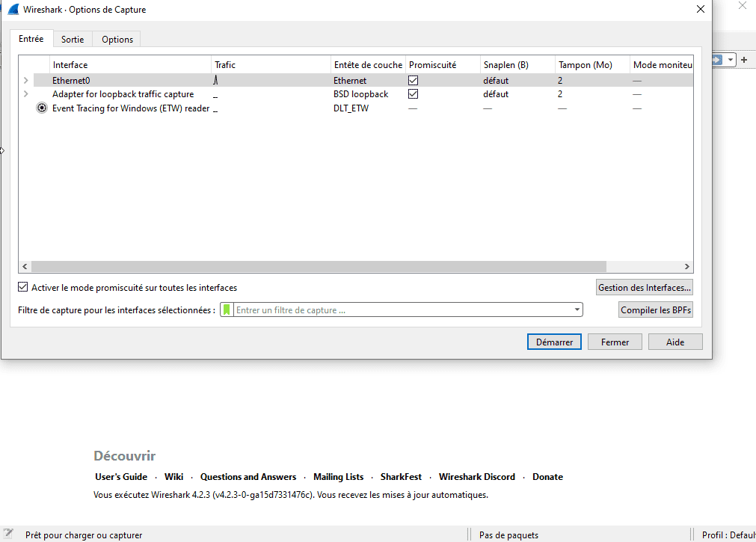Expand the Adapter for loopback traffic capture row
756x542 pixels.
[x=26, y=94]
